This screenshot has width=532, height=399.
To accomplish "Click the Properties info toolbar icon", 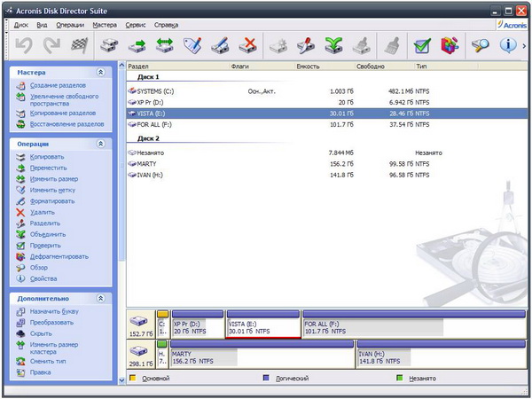I will pyautogui.click(x=508, y=45).
